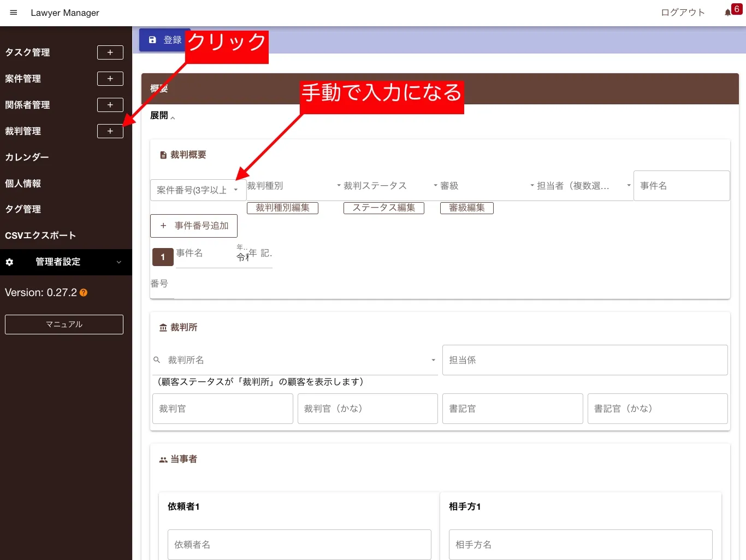Open the 審級 dropdown
The image size is (746, 560).
[487, 186]
